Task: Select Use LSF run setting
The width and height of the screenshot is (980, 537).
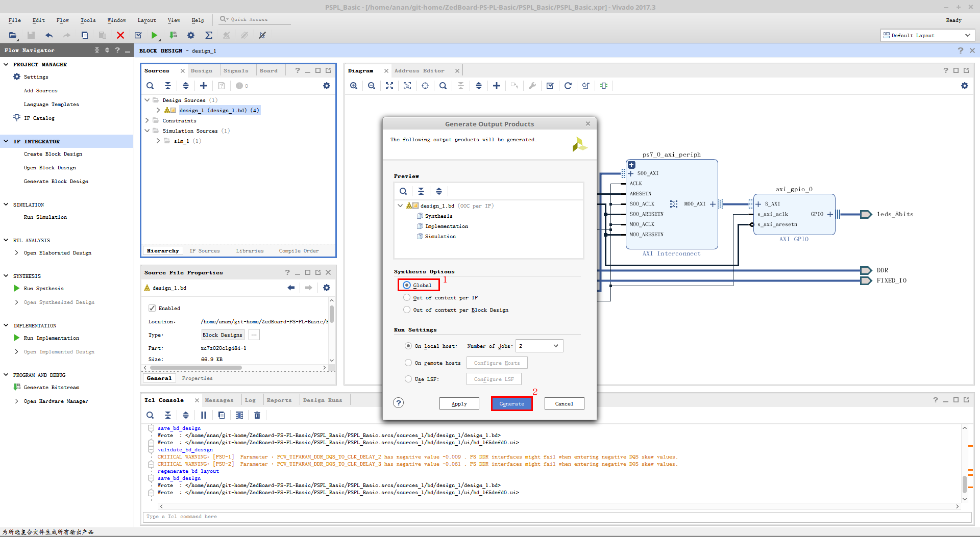Action: tap(408, 379)
